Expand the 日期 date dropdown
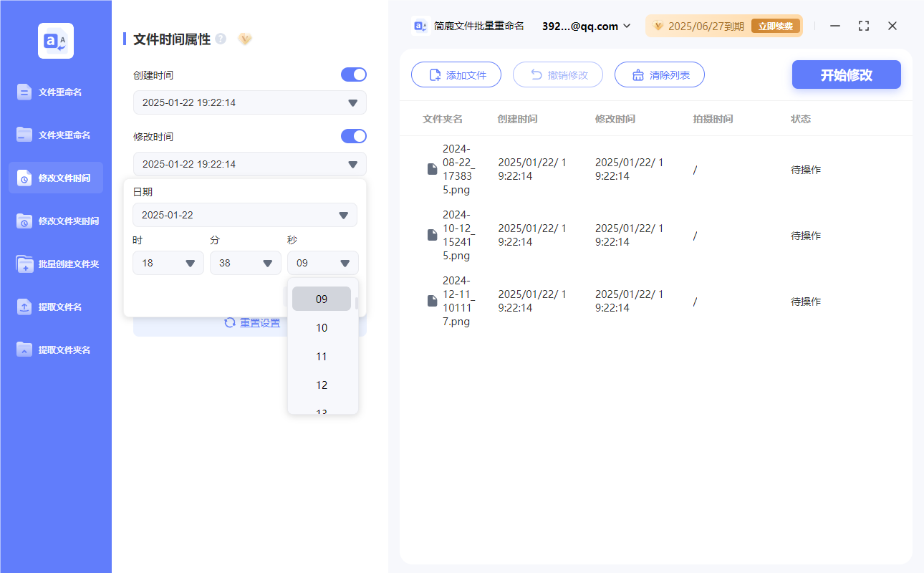This screenshot has width=924, height=573. coord(244,215)
